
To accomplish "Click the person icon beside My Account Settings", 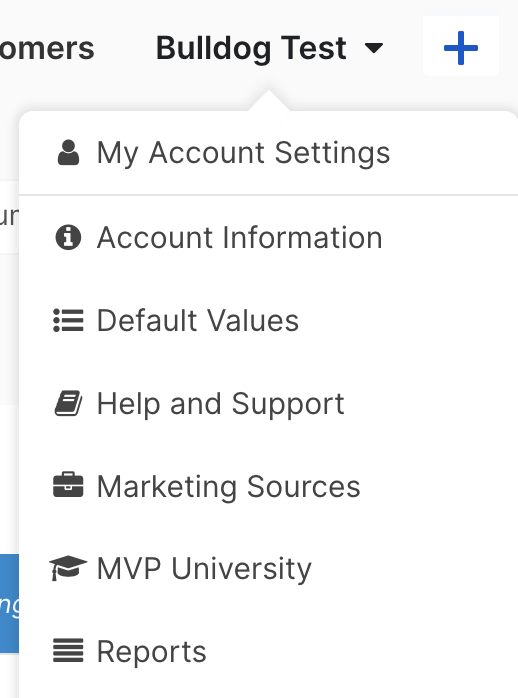I will point(69,153).
